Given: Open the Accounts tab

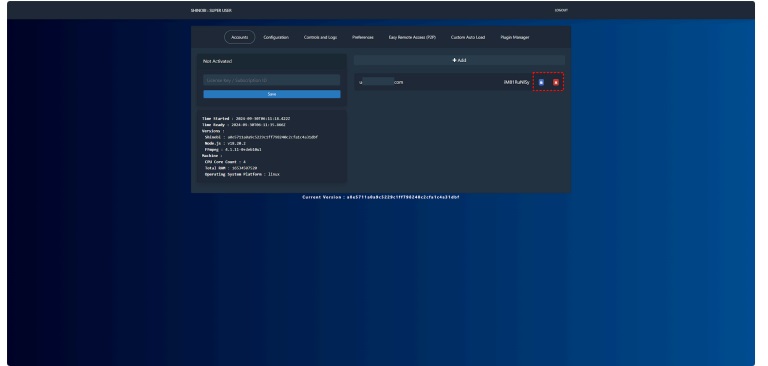Looking at the screenshot, I should [240, 37].
